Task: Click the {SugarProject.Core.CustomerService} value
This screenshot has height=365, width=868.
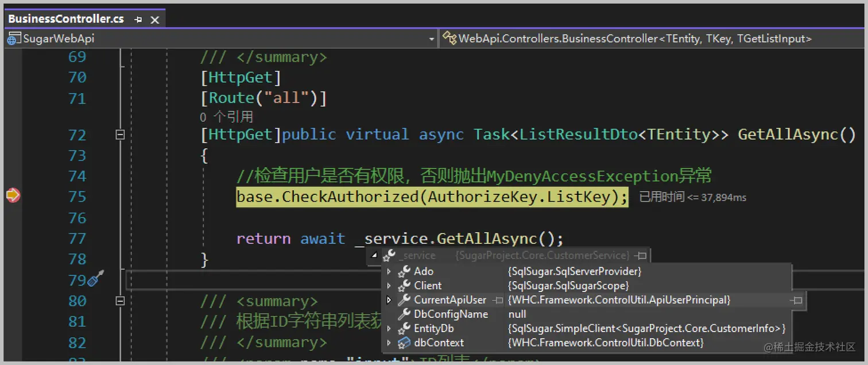Action: (x=542, y=255)
